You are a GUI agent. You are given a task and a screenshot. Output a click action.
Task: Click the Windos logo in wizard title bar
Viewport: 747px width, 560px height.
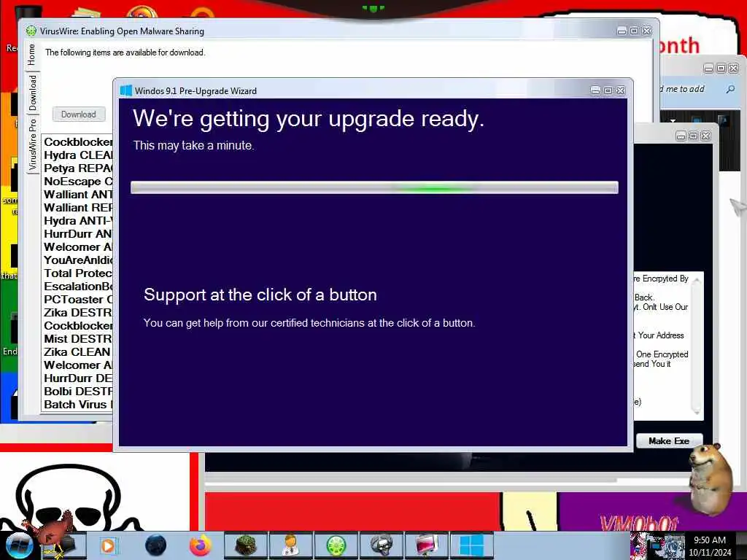pos(126,90)
